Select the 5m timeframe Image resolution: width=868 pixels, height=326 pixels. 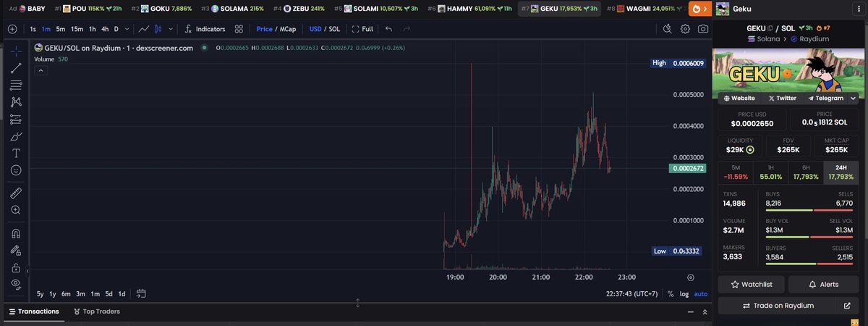click(x=60, y=29)
